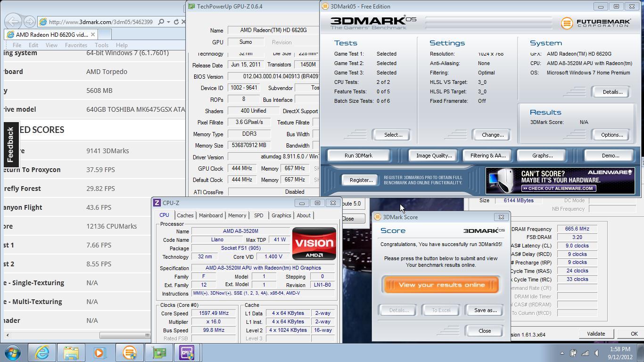Click Save as... in 3DMark Score dialog
The height and width of the screenshot is (362, 644).
tap(485, 310)
